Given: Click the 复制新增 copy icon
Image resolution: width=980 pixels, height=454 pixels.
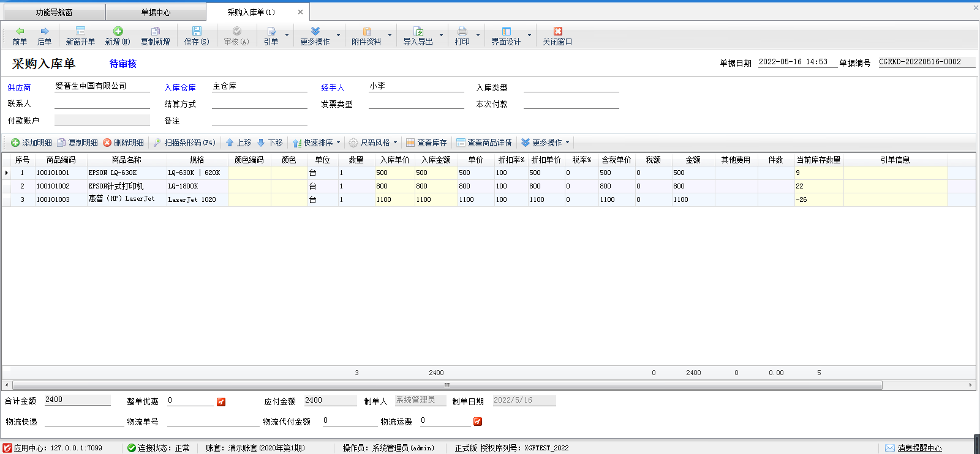Looking at the screenshot, I should point(155,31).
